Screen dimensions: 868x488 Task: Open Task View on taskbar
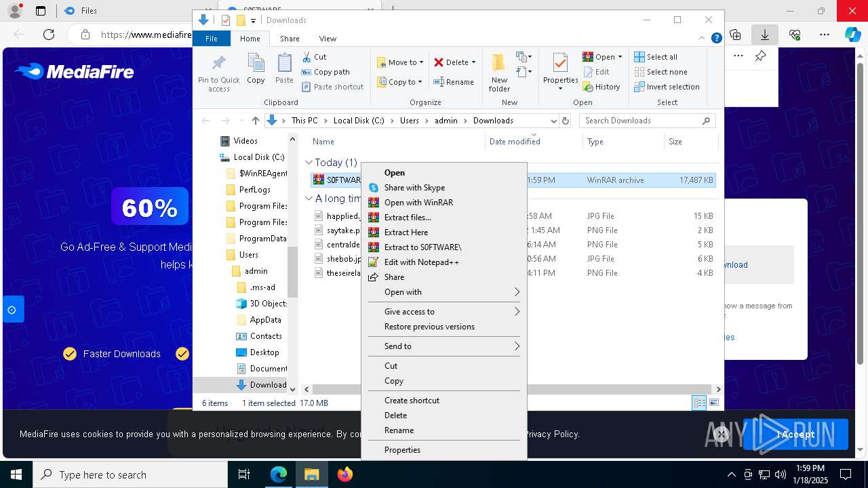tap(244, 474)
